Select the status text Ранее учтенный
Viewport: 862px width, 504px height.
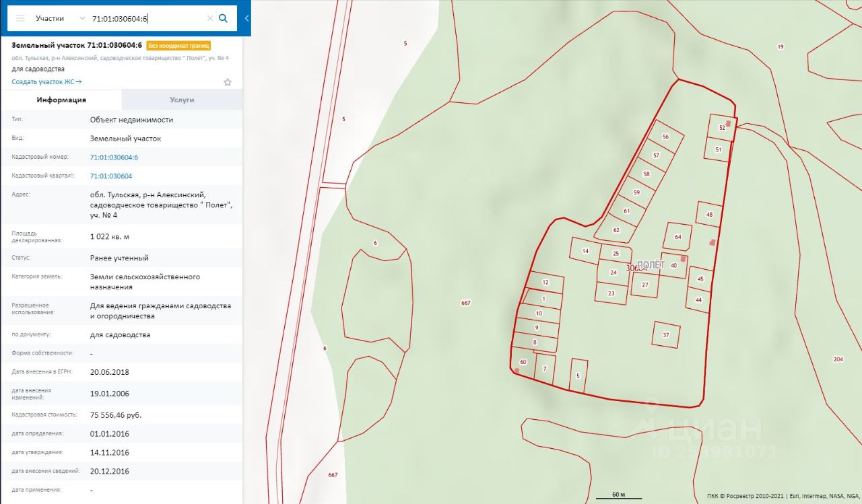(119, 258)
